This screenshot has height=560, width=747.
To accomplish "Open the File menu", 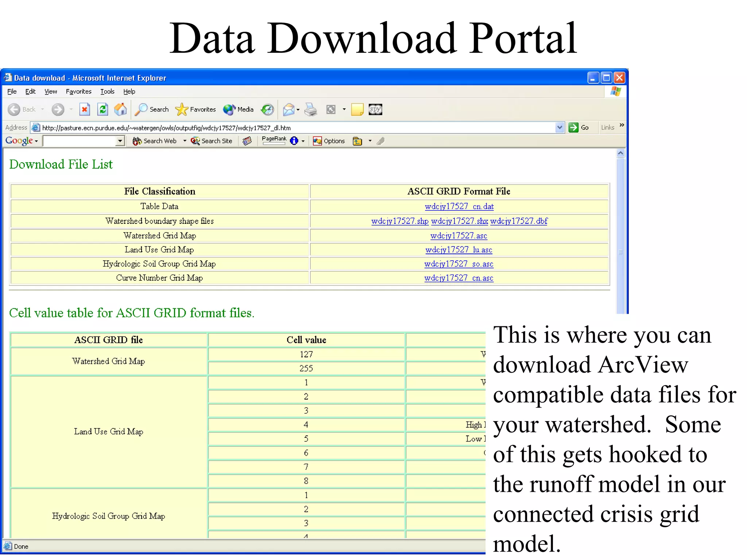I will (12, 92).
